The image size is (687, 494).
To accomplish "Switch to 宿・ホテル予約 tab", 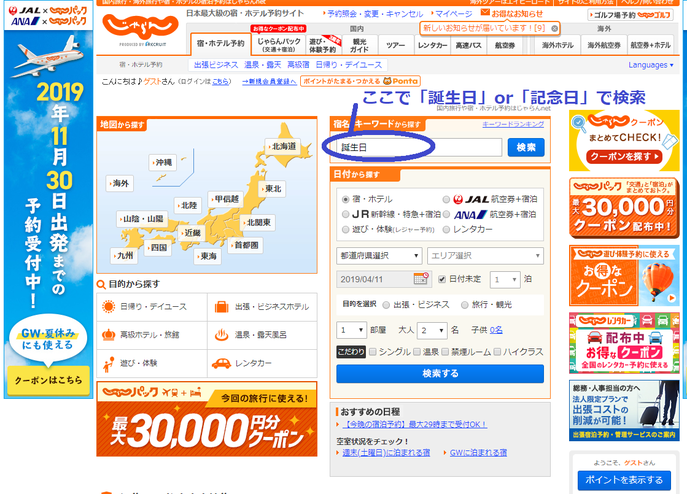I will point(220,43).
